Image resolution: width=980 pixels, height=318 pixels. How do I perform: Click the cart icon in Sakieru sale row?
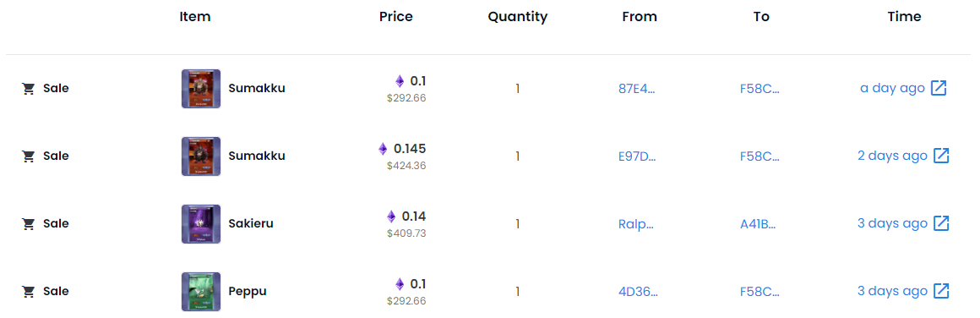pyautogui.click(x=28, y=224)
